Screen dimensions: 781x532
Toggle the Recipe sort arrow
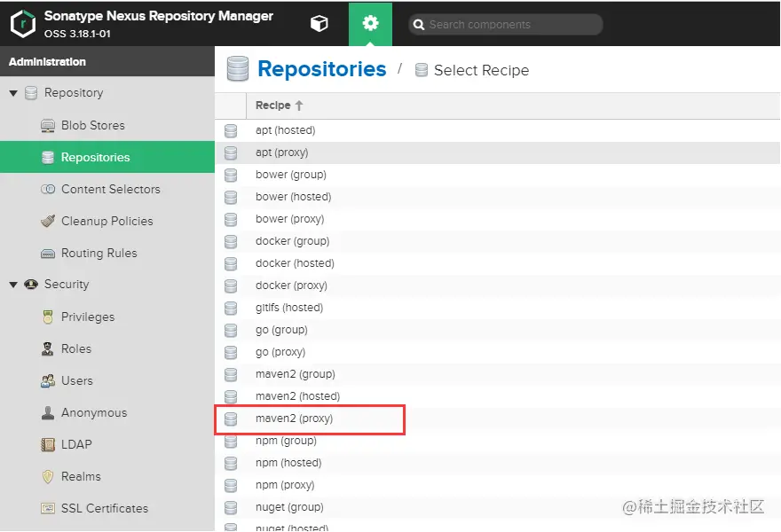(299, 106)
